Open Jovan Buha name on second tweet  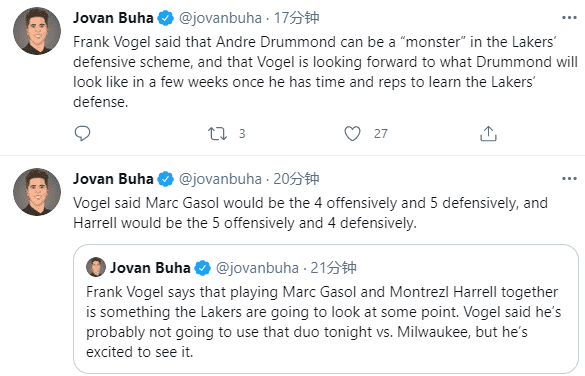click(113, 179)
